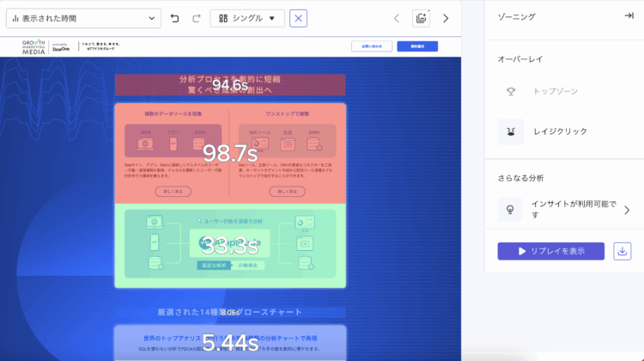Open the シングル view mode dropdown
The image size is (644, 361).
click(x=247, y=18)
